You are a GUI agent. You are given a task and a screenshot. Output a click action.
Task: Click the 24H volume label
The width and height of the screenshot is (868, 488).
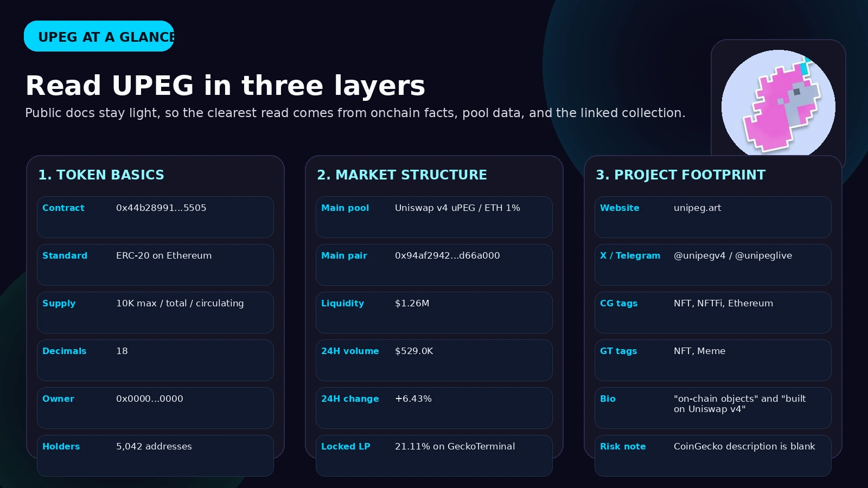(350, 351)
